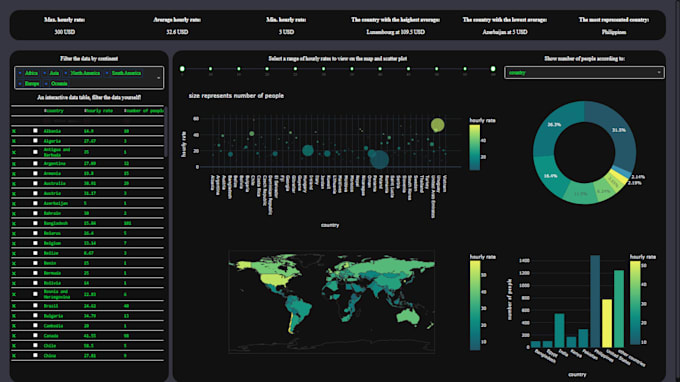The image size is (680, 382).
Task: Click the 16.4% segment of donut chart
Action: click(550, 176)
